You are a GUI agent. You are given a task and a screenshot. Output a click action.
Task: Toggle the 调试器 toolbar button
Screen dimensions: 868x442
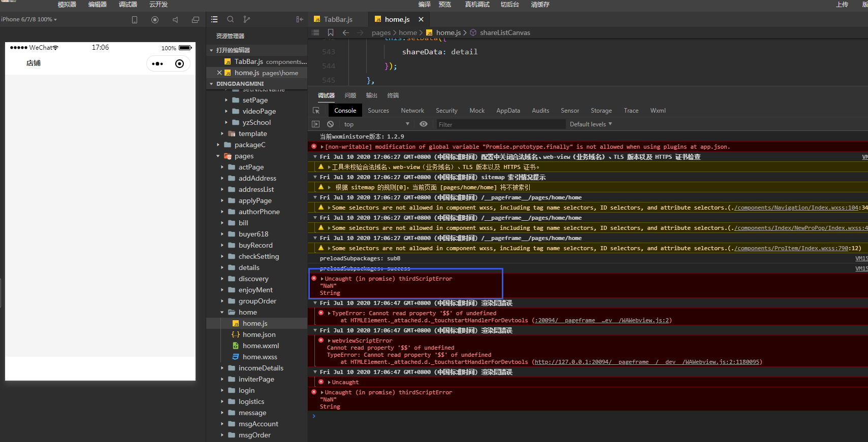(x=128, y=4)
